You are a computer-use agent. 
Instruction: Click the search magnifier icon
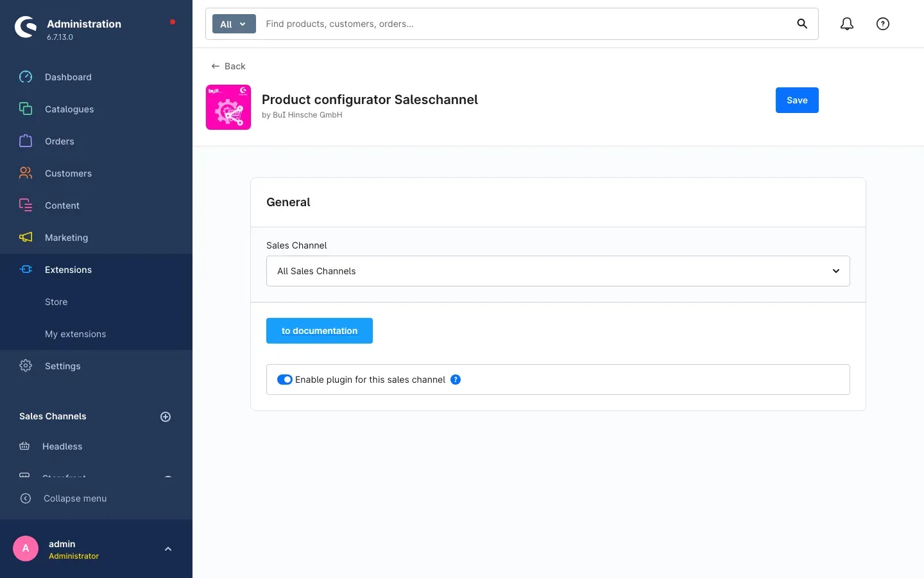802,24
